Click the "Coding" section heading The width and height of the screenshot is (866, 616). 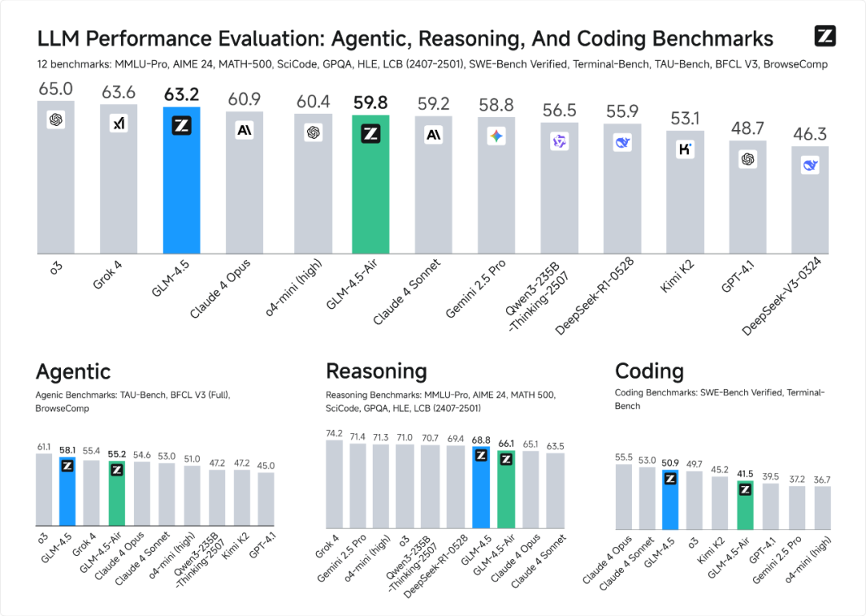tap(649, 371)
